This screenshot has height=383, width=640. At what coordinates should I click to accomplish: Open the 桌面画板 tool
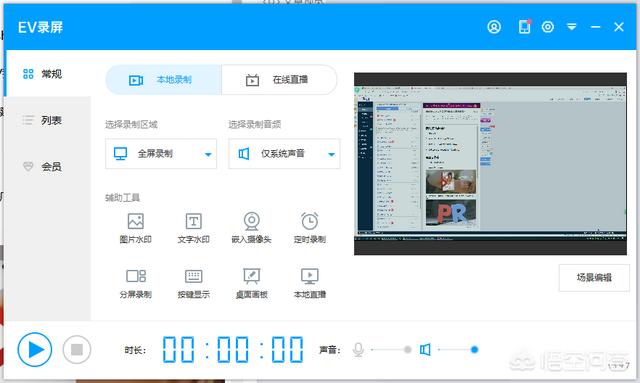[251, 284]
